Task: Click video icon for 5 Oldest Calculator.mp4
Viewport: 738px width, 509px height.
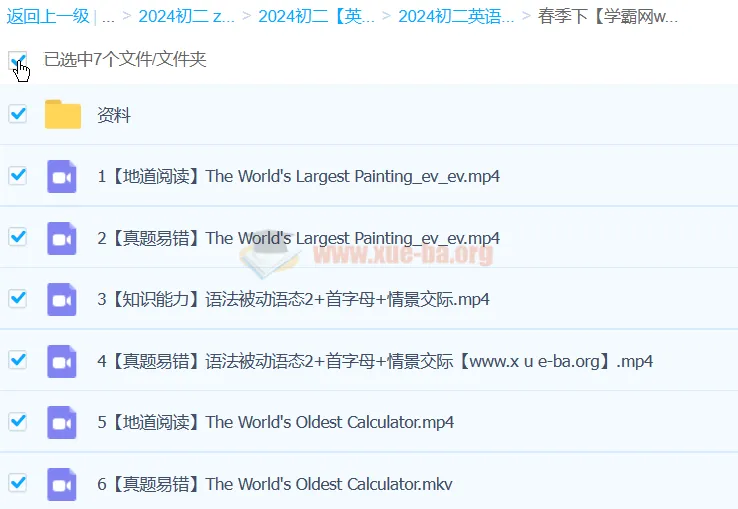Action: tap(62, 422)
